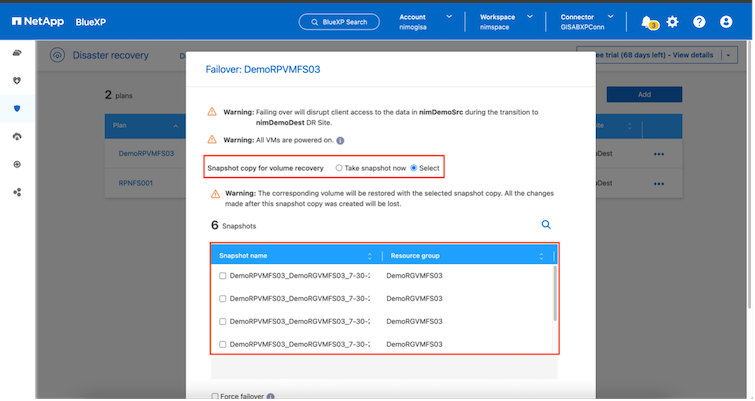The width and height of the screenshot is (755, 401).
Task: Sort by Resource group column header
Action: tap(464, 255)
